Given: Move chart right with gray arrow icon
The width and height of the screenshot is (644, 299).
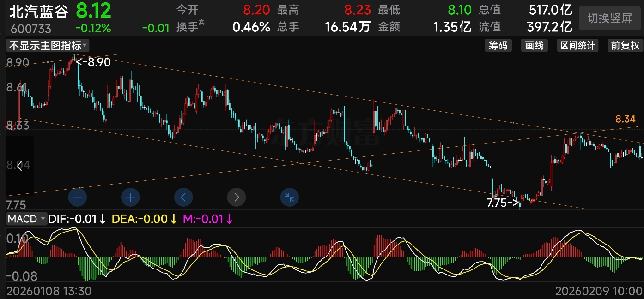Looking at the screenshot, I should (x=237, y=197).
